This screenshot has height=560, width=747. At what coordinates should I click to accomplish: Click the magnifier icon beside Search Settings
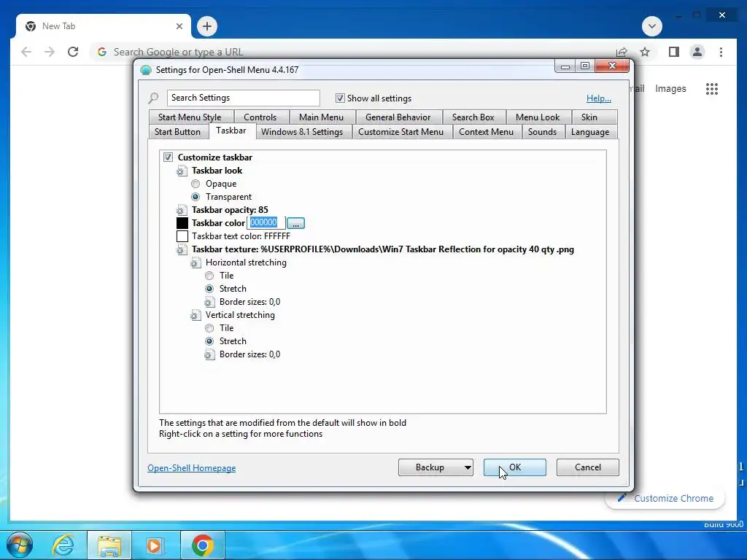pyautogui.click(x=153, y=98)
